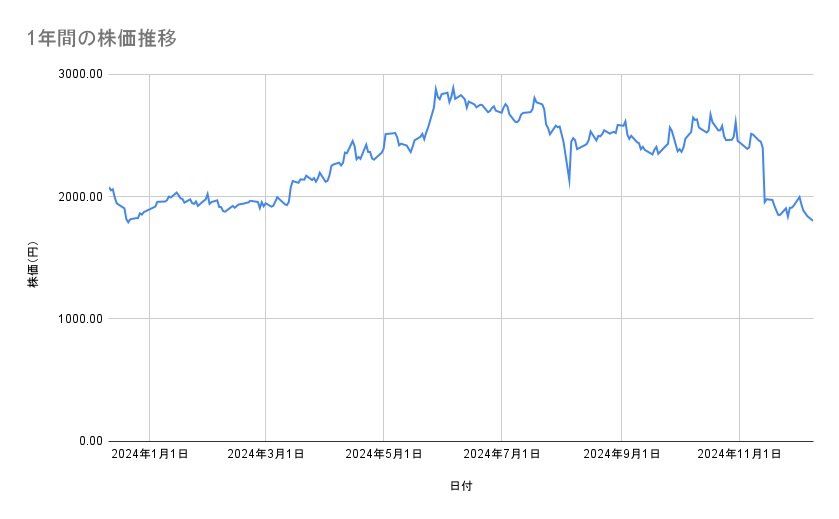
Task: Select the 2024年1月1日 date label
Action: click(x=150, y=455)
